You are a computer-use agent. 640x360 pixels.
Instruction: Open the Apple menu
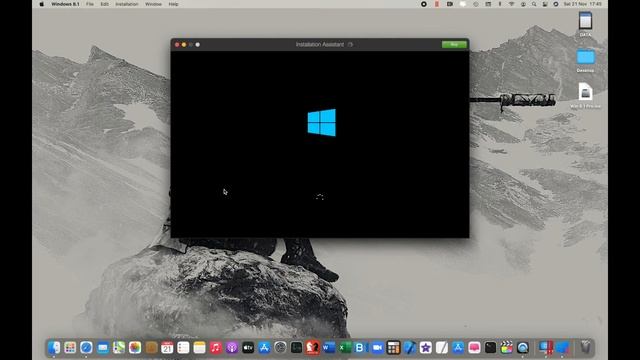(41, 4)
